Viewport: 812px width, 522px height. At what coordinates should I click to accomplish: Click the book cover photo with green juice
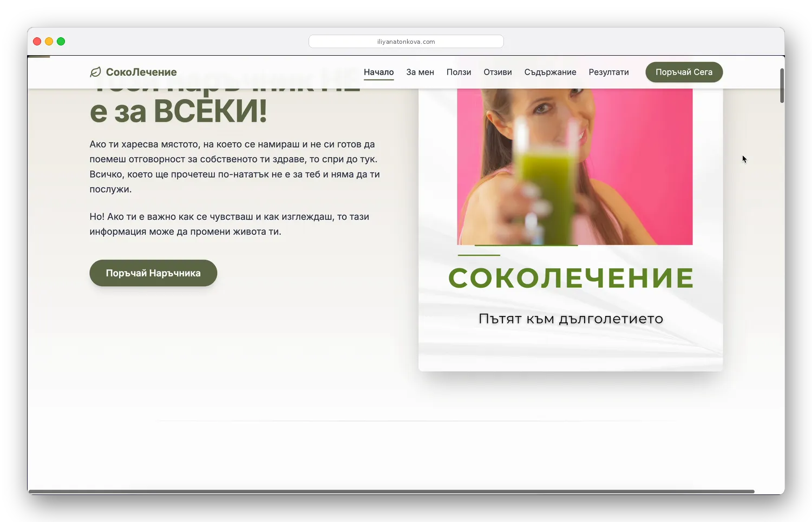(575, 167)
